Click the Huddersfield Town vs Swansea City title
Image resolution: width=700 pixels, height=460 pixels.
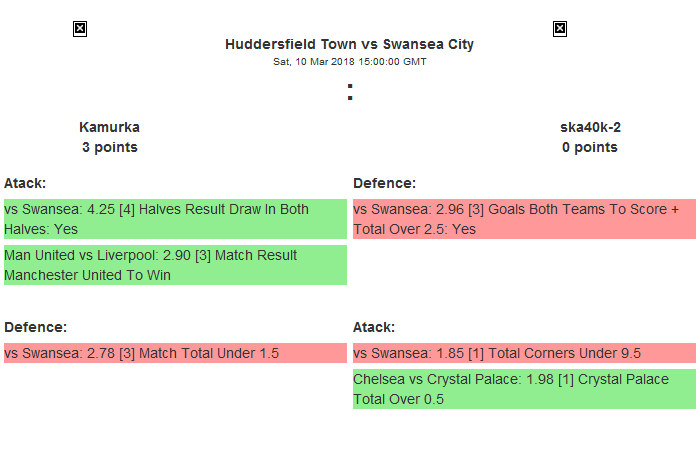click(x=349, y=44)
